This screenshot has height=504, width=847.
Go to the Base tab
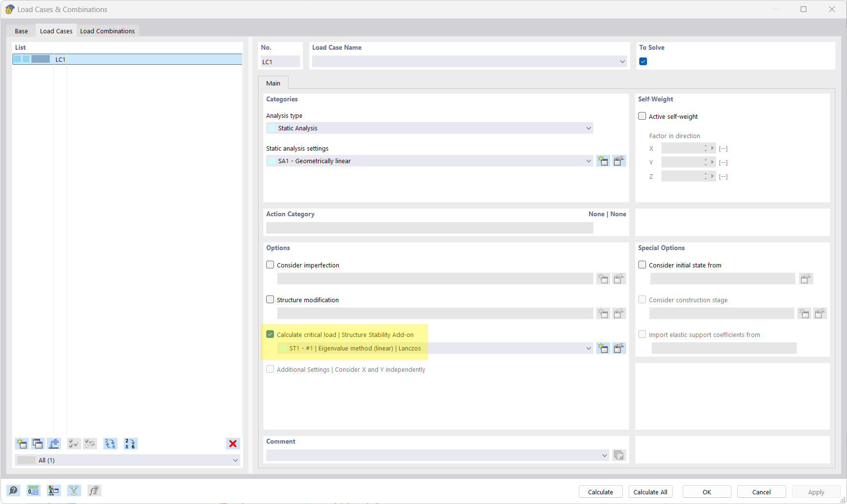(x=21, y=30)
